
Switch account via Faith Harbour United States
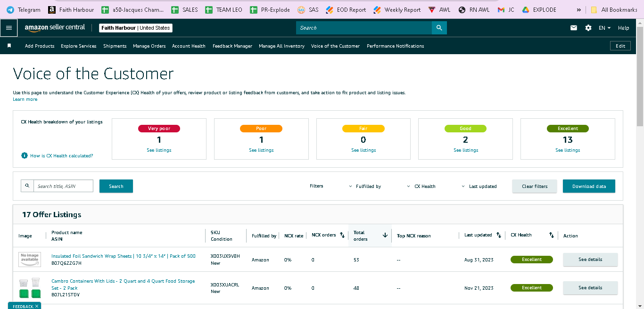(x=136, y=28)
